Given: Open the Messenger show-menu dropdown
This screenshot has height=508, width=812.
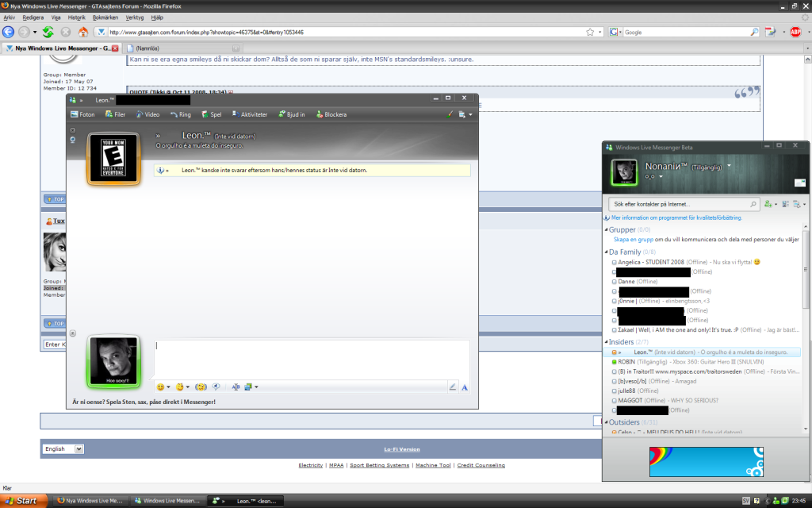Looking at the screenshot, I should (799, 204).
